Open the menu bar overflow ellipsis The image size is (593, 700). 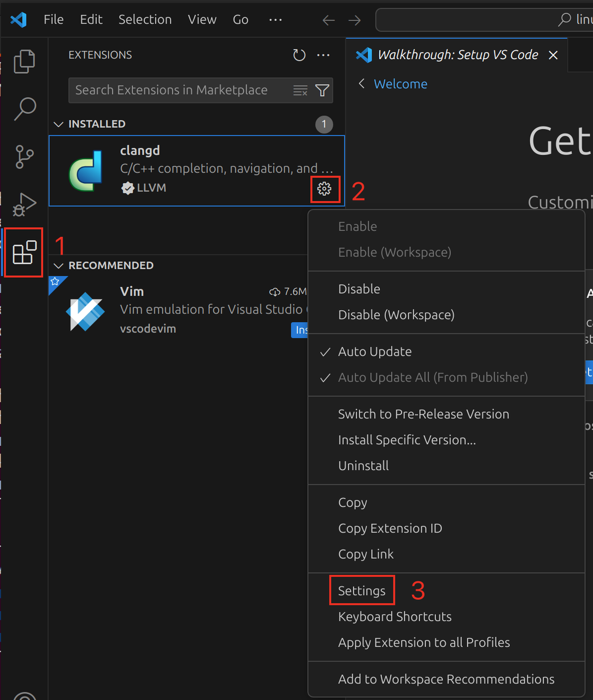(x=275, y=20)
